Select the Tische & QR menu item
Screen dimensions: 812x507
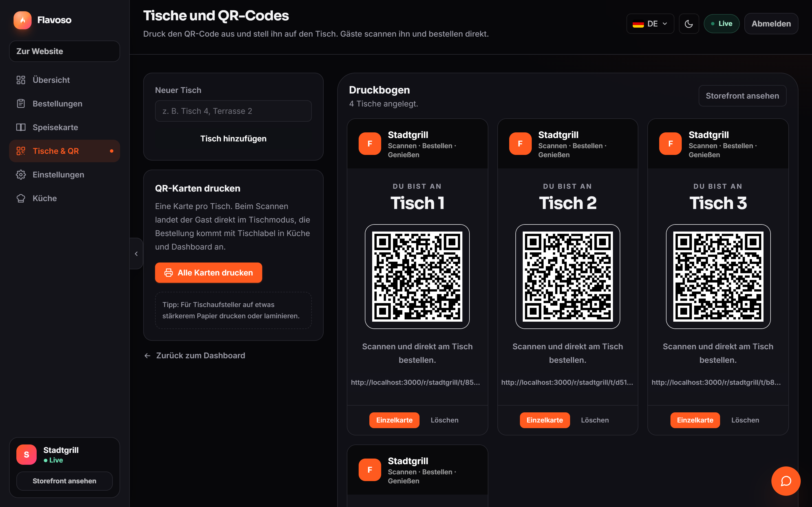click(64, 151)
